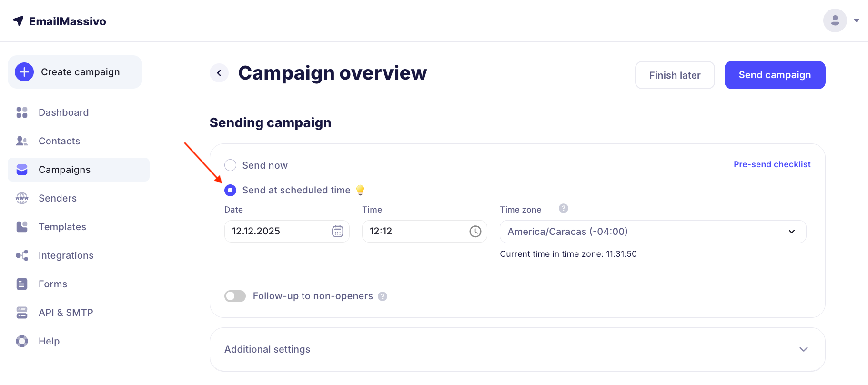
Task: Open the Pre-send checklist link
Action: (772, 164)
